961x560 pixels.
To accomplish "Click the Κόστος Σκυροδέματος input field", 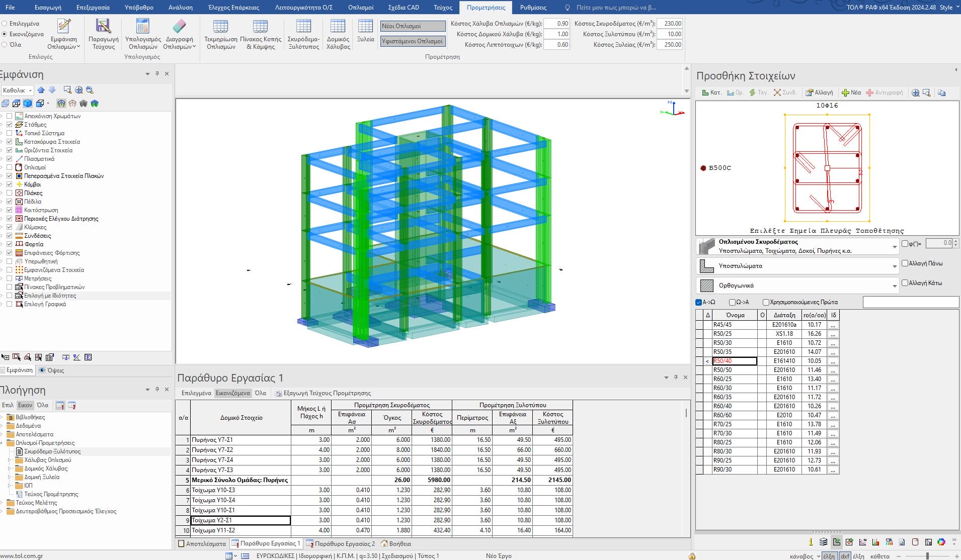I will click(670, 24).
